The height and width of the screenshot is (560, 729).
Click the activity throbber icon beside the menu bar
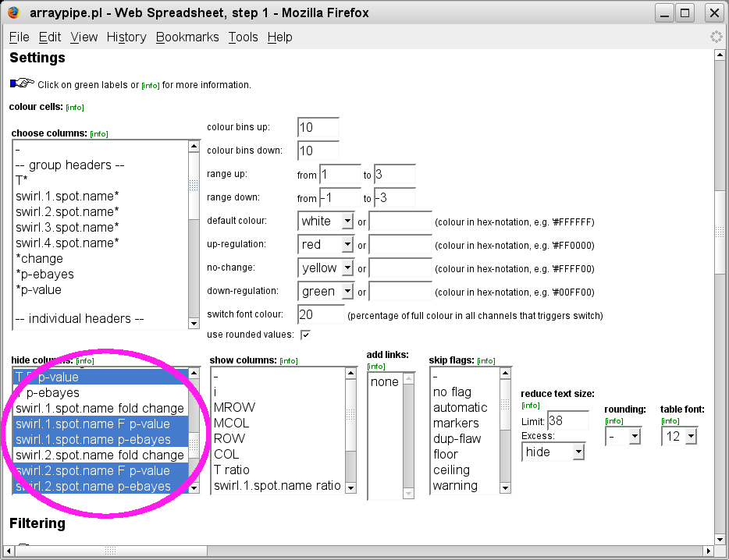pyautogui.click(x=716, y=37)
